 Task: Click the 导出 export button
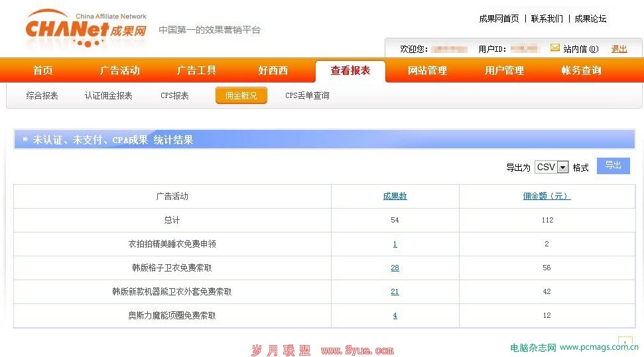[613, 166]
